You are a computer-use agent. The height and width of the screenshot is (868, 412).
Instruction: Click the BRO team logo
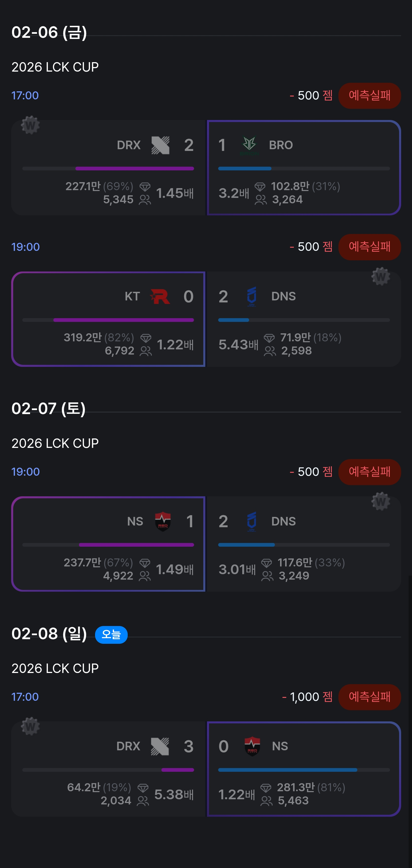coord(249,145)
